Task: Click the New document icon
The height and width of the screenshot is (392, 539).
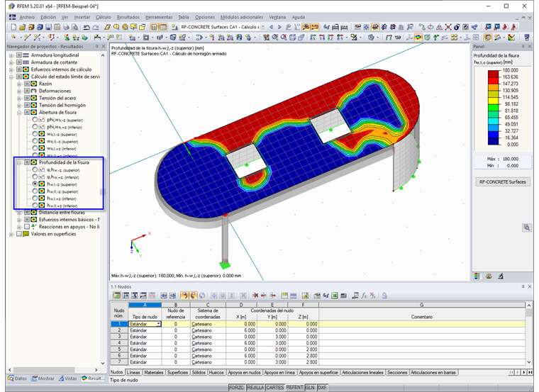Action: click(13, 27)
